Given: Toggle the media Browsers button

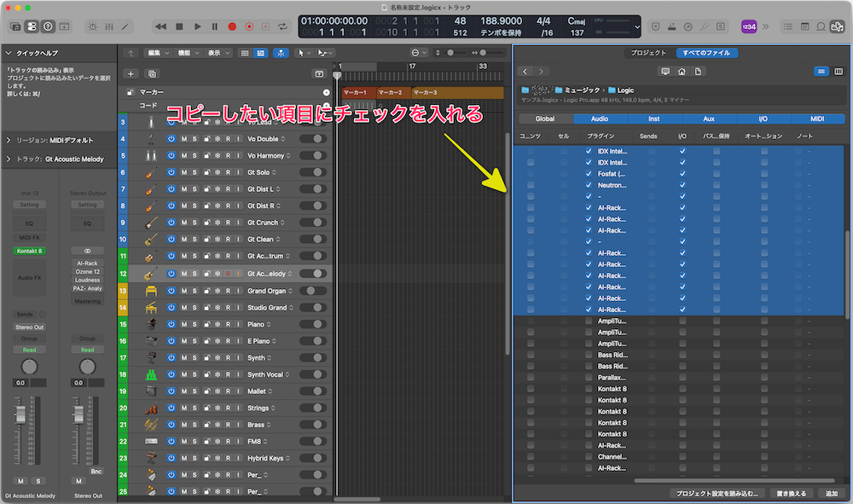Looking at the screenshot, I should tap(837, 26).
